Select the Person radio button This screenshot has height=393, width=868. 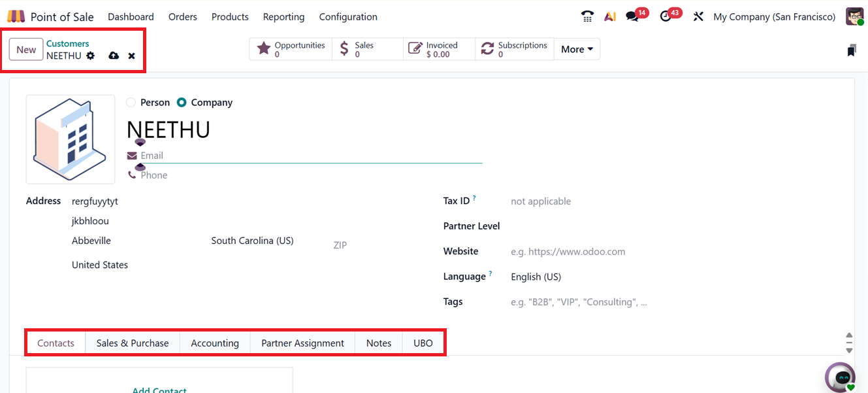131,103
